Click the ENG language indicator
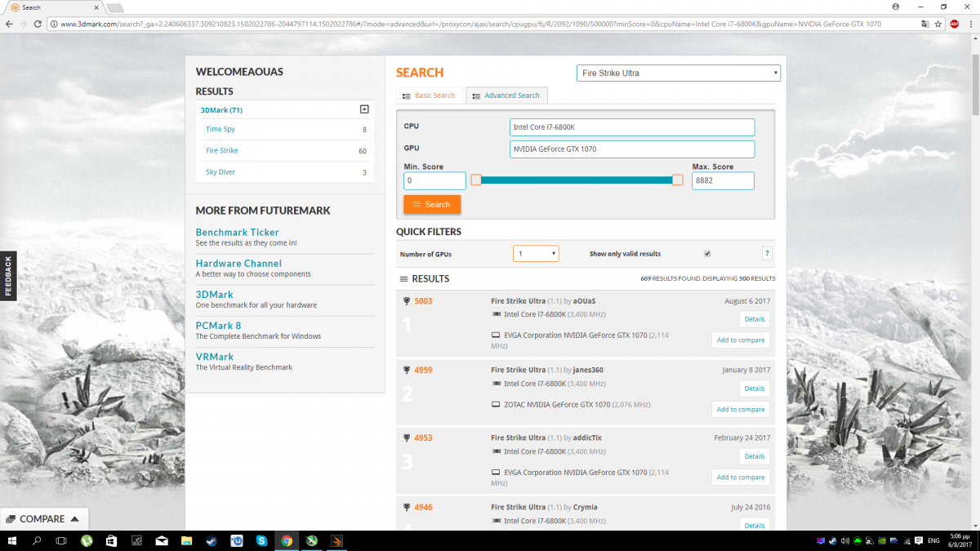 coord(932,540)
